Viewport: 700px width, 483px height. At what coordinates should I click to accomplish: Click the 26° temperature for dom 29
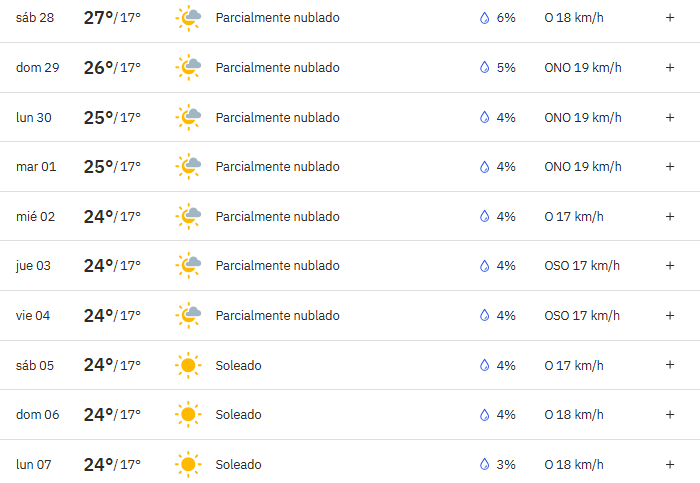coord(98,67)
